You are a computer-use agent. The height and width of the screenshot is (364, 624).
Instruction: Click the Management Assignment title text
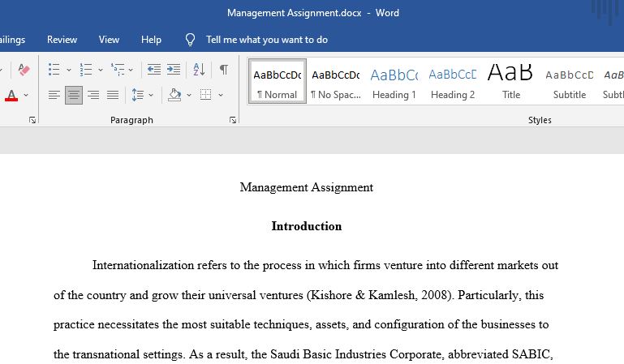(307, 187)
